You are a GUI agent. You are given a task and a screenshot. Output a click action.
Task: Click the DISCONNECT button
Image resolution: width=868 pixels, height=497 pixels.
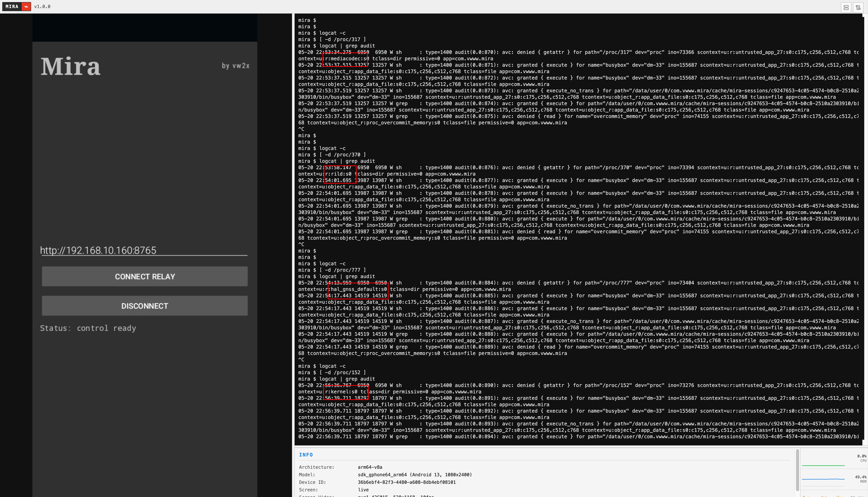tap(145, 306)
